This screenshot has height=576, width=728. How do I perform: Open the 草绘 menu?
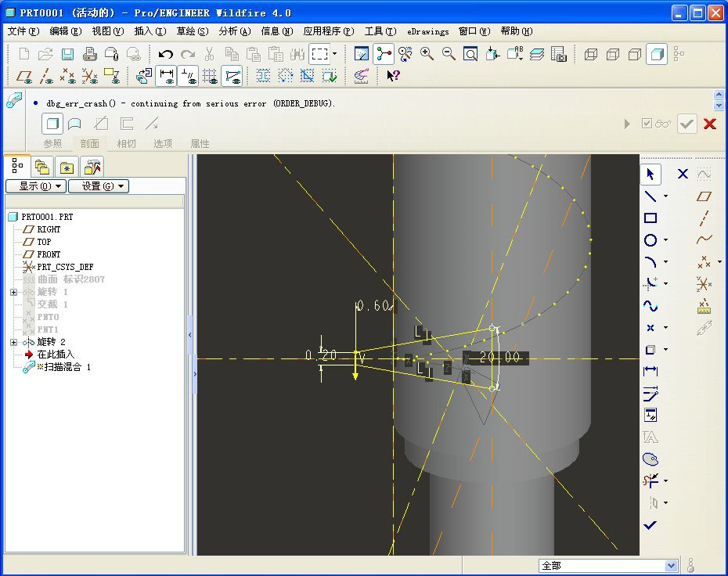[x=193, y=31]
